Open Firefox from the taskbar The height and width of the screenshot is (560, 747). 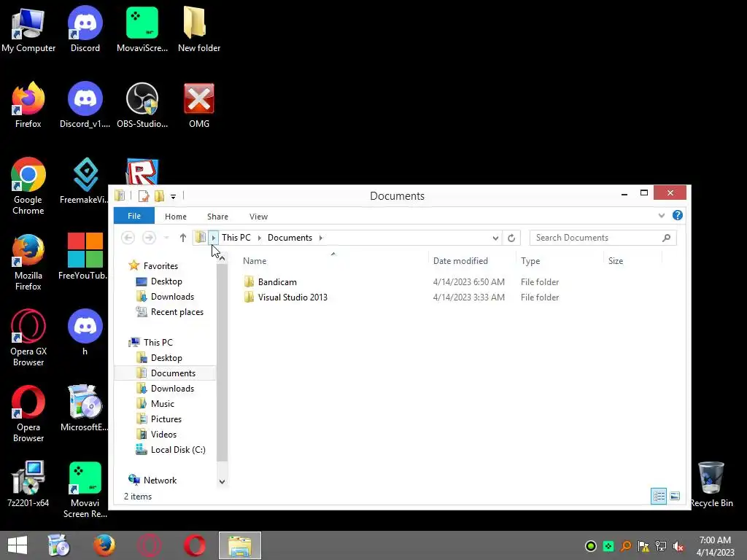(x=104, y=545)
